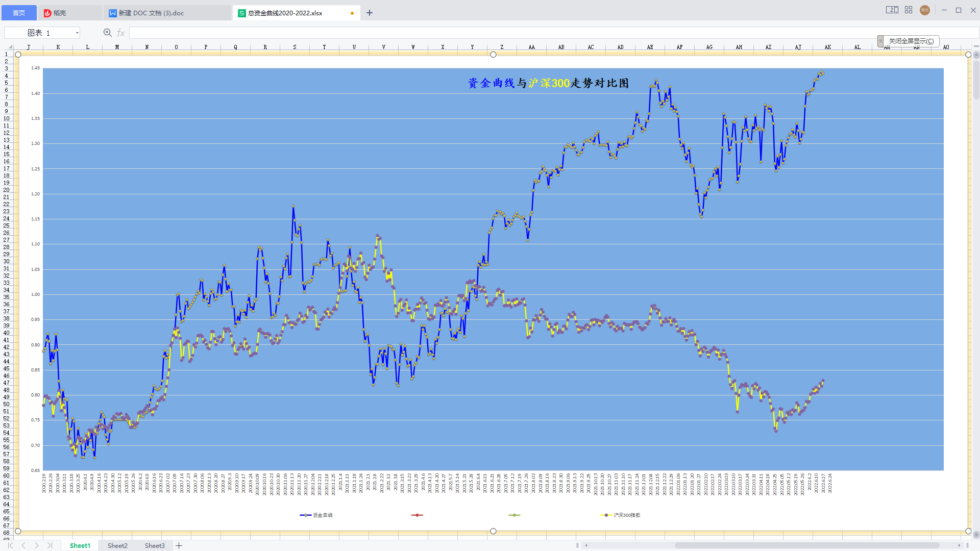
Task: Add a new sheet with plus icon
Action: (x=179, y=545)
